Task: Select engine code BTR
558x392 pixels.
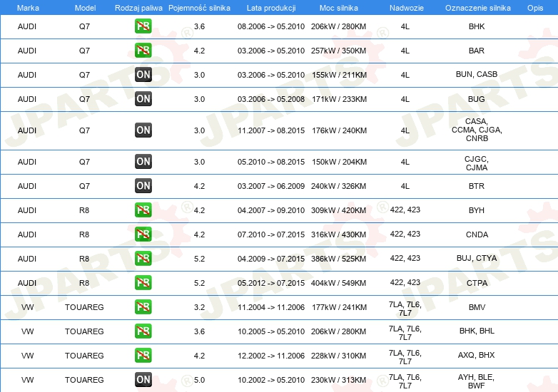Action: [x=477, y=186]
